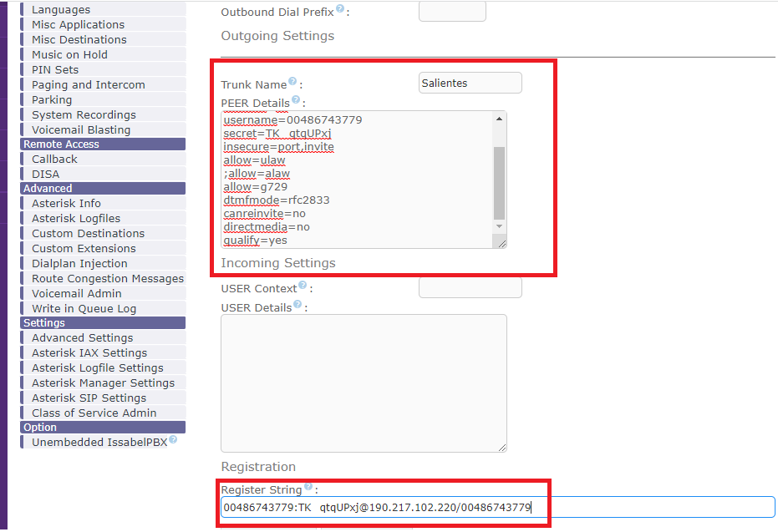Click the qualify=yes line in PEER Details
This screenshot has width=778, height=532.
pos(255,241)
